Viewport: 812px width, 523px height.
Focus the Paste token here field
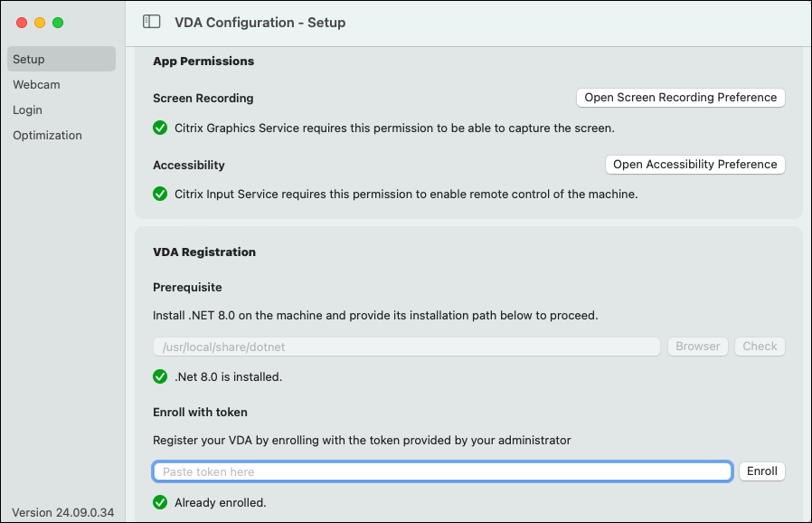tap(442, 471)
